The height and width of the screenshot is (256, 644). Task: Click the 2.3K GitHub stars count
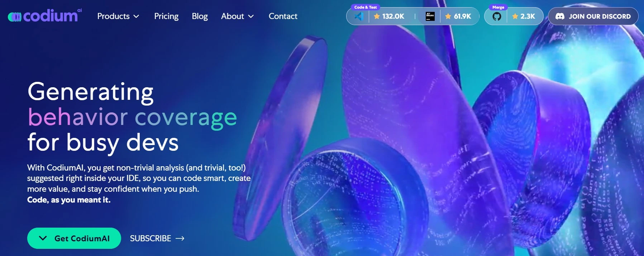click(524, 16)
